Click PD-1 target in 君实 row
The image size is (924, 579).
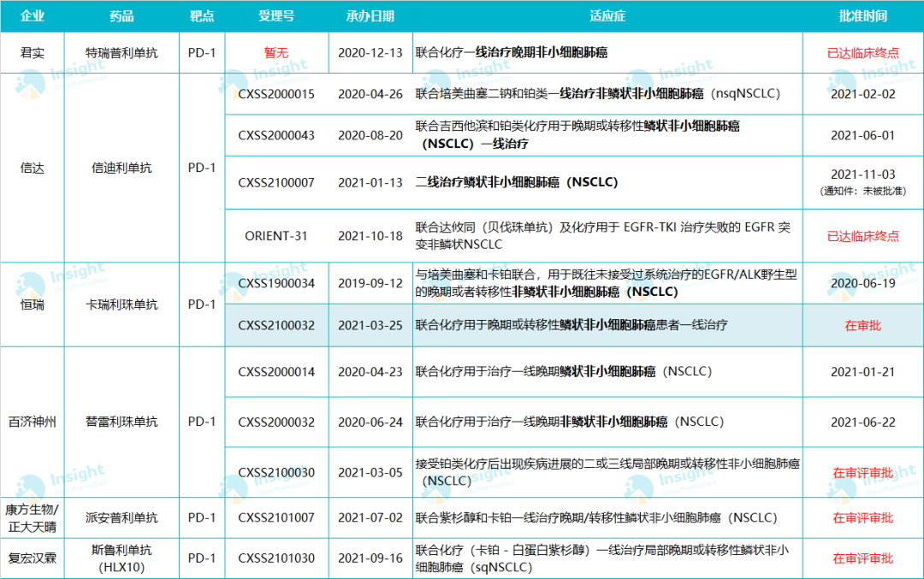(202, 53)
